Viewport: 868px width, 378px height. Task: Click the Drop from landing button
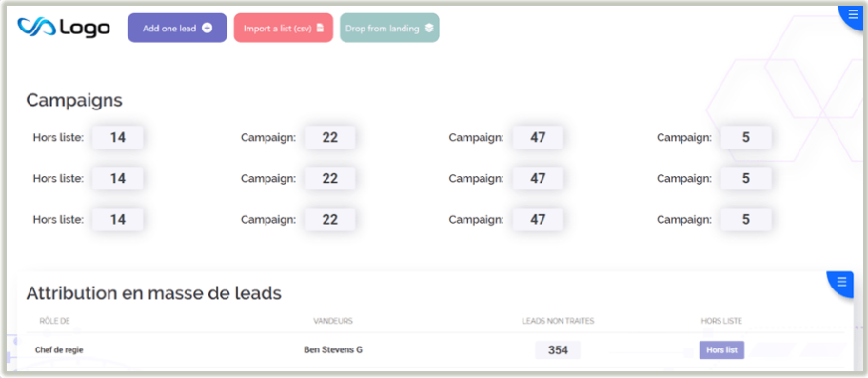[389, 29]
